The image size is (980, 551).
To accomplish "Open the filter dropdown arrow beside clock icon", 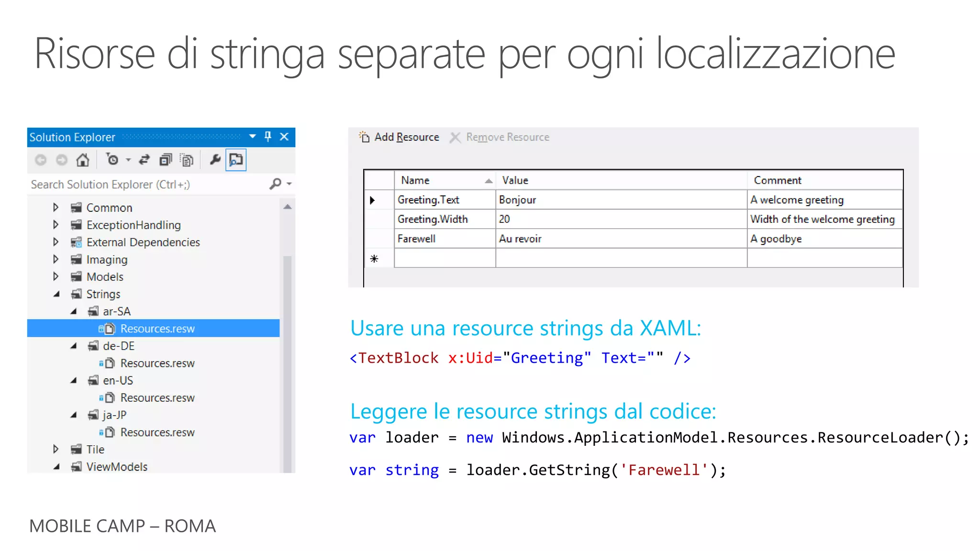I will tap(128, 160).
